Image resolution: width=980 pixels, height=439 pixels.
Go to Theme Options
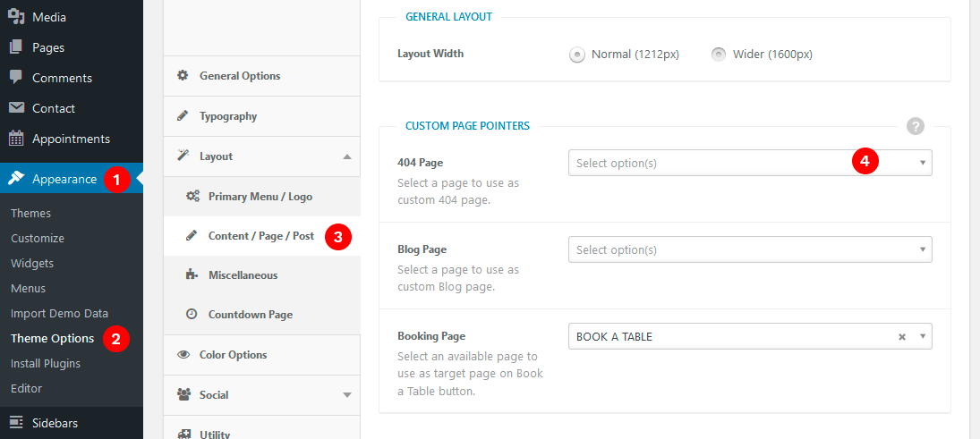(x=52, y=339)
